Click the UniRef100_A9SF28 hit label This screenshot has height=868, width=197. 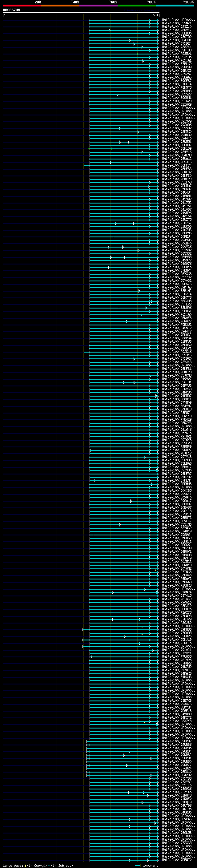(177, 443)
